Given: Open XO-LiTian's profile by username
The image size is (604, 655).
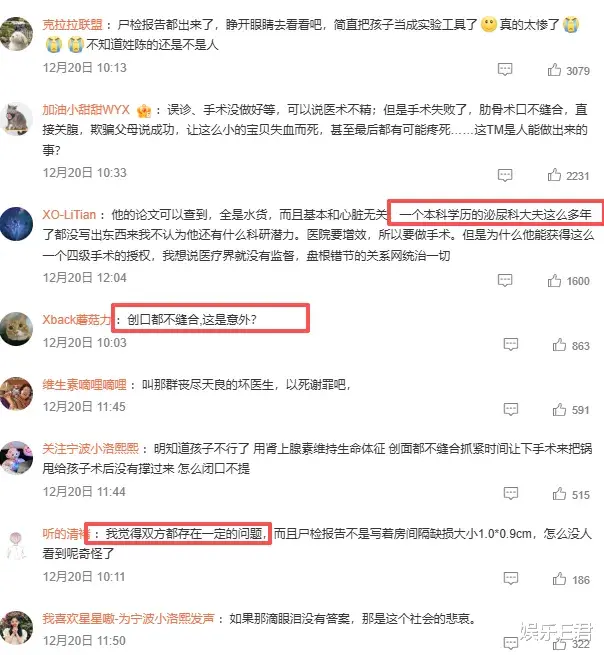Looking at the screenshot, I should point(69,215).
